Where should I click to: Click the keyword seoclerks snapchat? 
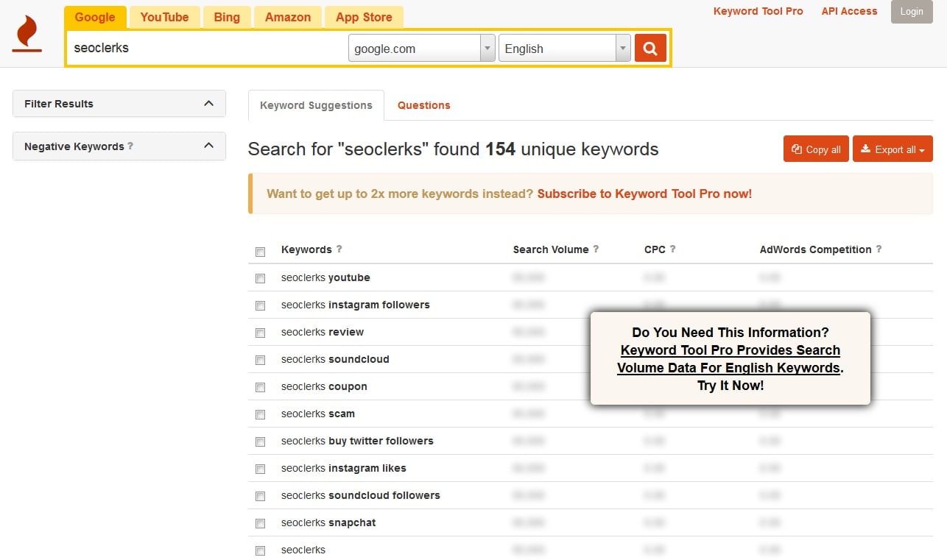pyautogui.click(x=328, y=522)
